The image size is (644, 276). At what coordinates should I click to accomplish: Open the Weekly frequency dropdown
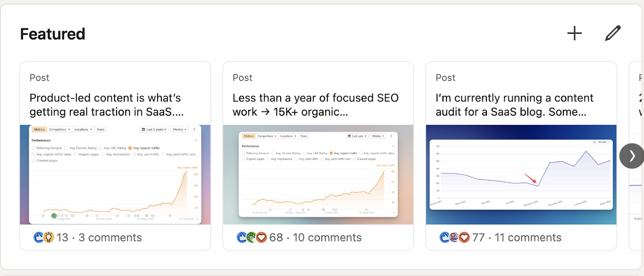pyautogui.click(x=179, y=129)
